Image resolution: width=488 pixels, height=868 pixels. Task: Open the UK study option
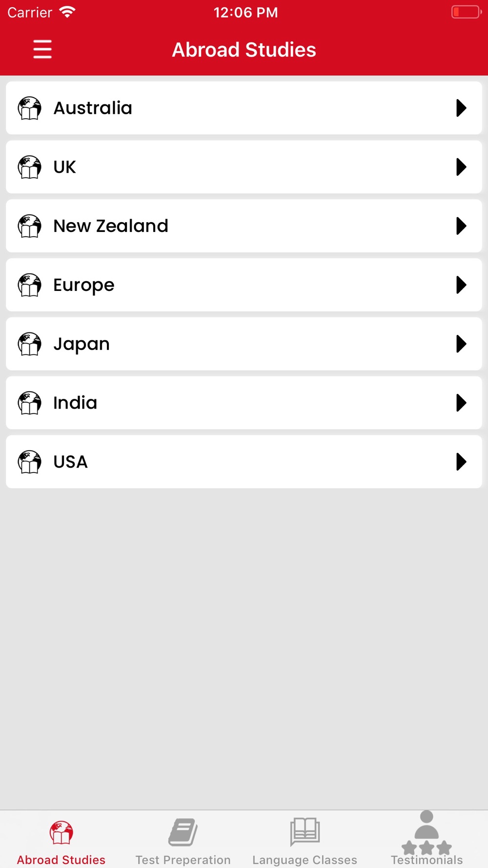244,167
